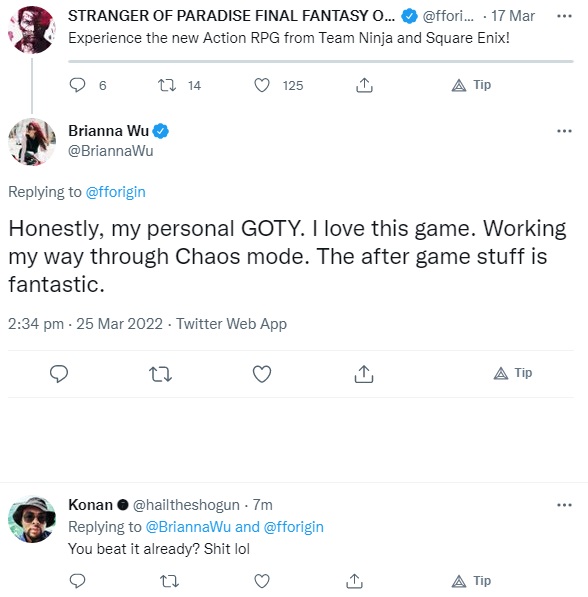Viewport: 588px width, 597px height.
Task: Like Brianna Wu's tweet
Action: [262, 374]
